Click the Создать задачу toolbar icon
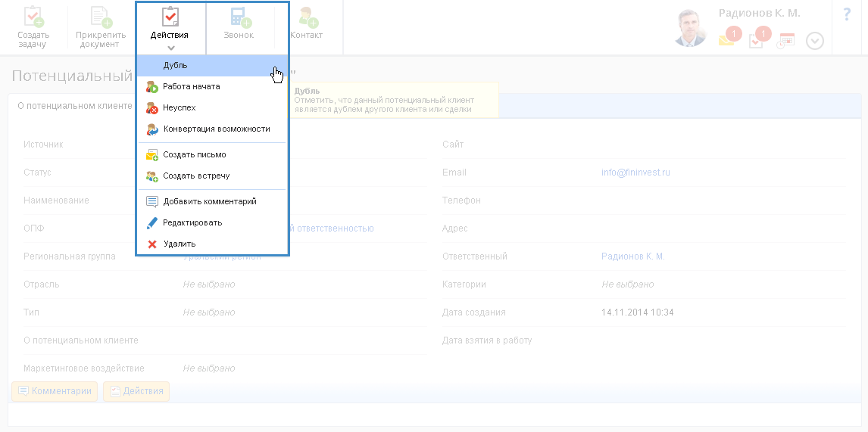This screenshot has width=868, height=432. 33,27
